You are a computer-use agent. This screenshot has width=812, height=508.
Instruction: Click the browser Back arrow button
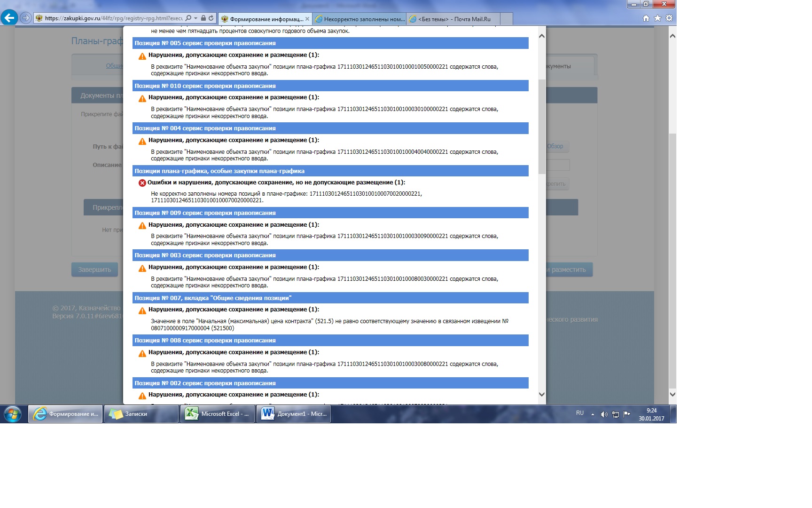coord(9,18)
